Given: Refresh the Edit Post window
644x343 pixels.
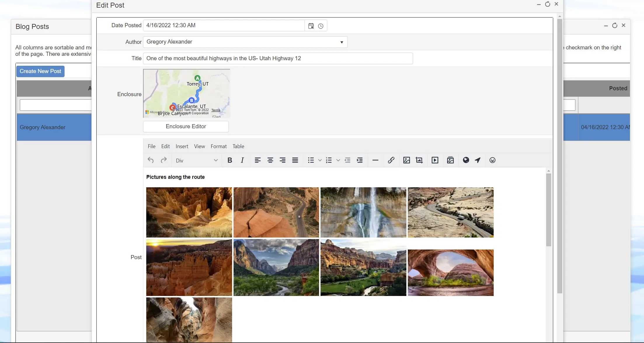Looking at the screenshot, I should (x=548, y=4).
